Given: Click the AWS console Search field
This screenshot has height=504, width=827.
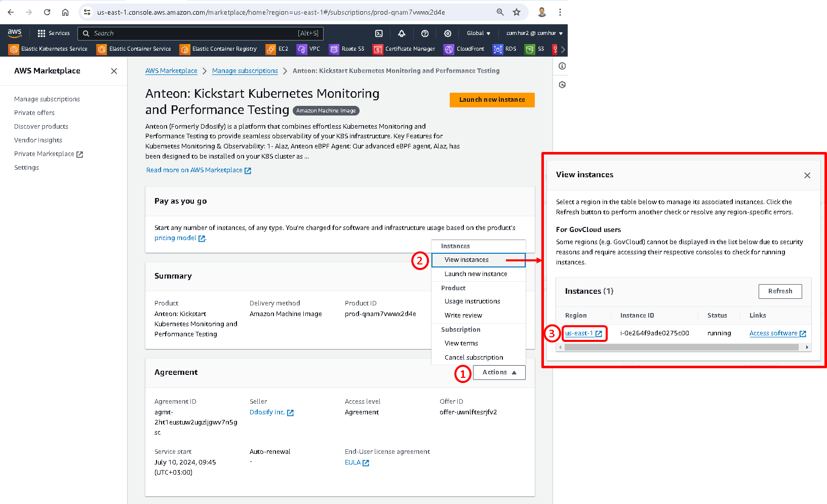Looking at the screenshot, I should pyautogui.click(x=200, y=33).
